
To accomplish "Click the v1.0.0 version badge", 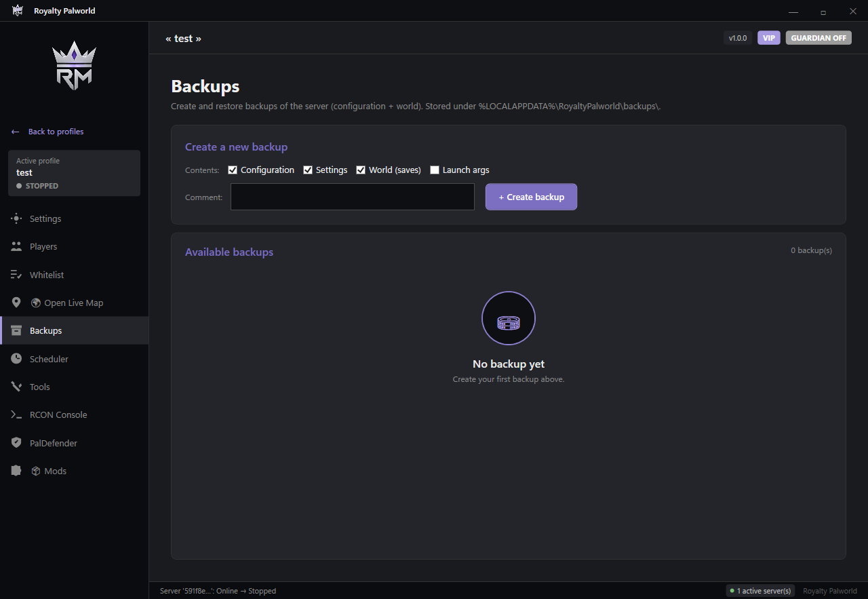I will [738, 38].
